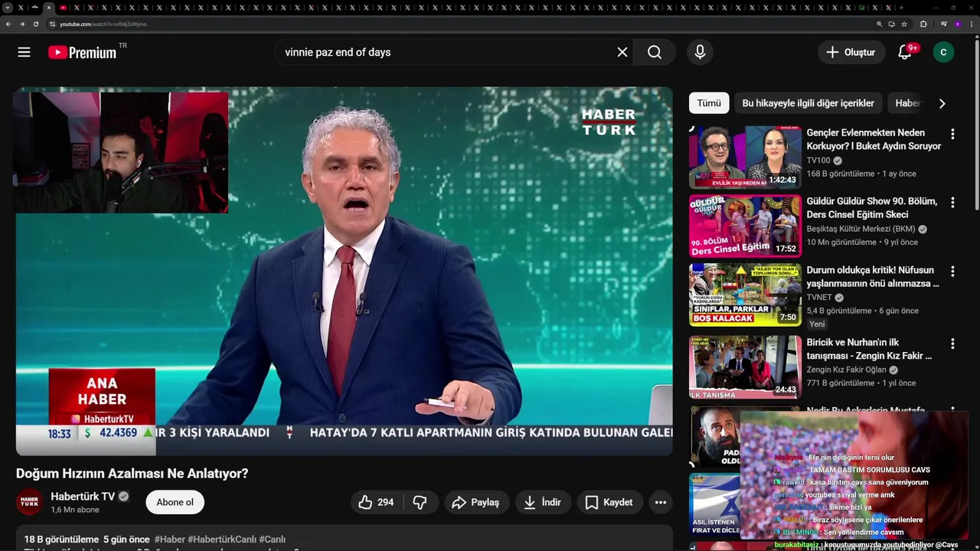Screen dimensions: 980x551
Task: Select the Tümü filter chip
Action: point(708,103)
